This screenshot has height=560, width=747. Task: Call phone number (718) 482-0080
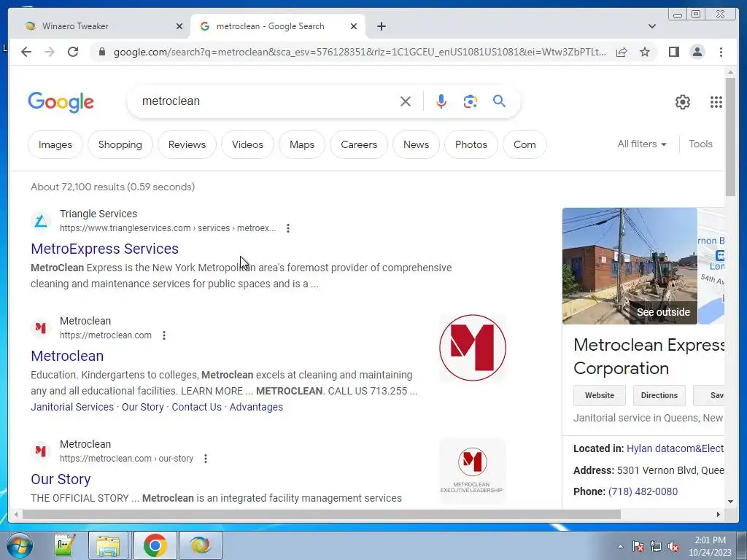pyautogui.click(x=643, y=491)
